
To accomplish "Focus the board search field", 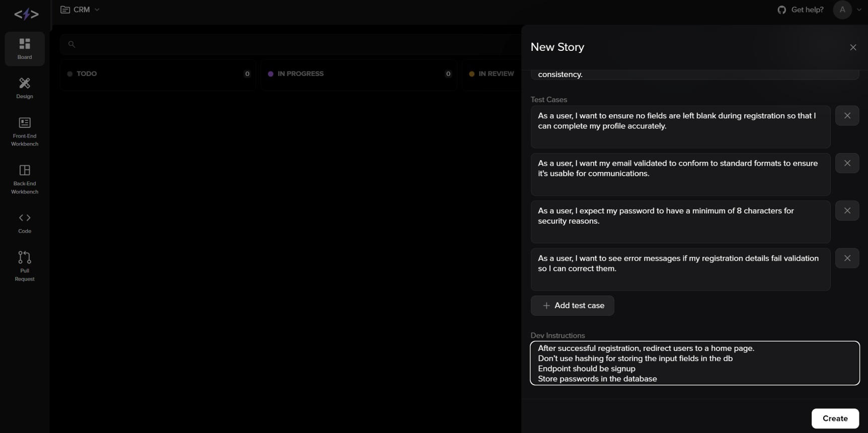I will [287, 44].
